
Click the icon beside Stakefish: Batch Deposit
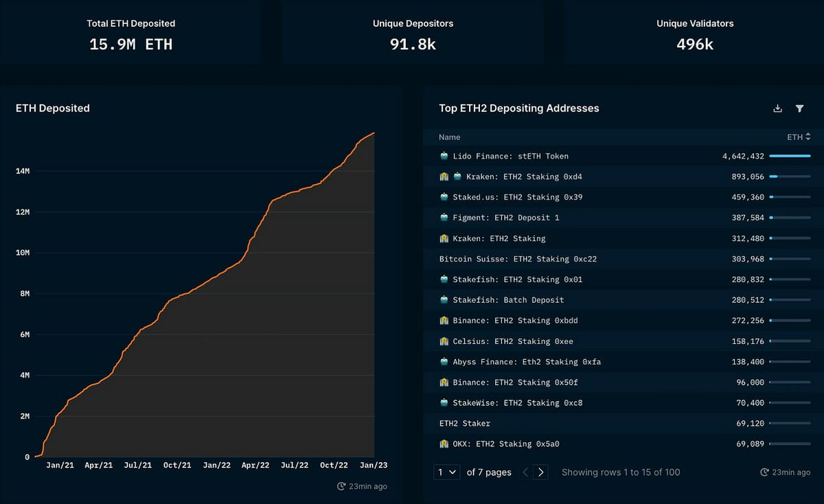[x=444, y=300]
